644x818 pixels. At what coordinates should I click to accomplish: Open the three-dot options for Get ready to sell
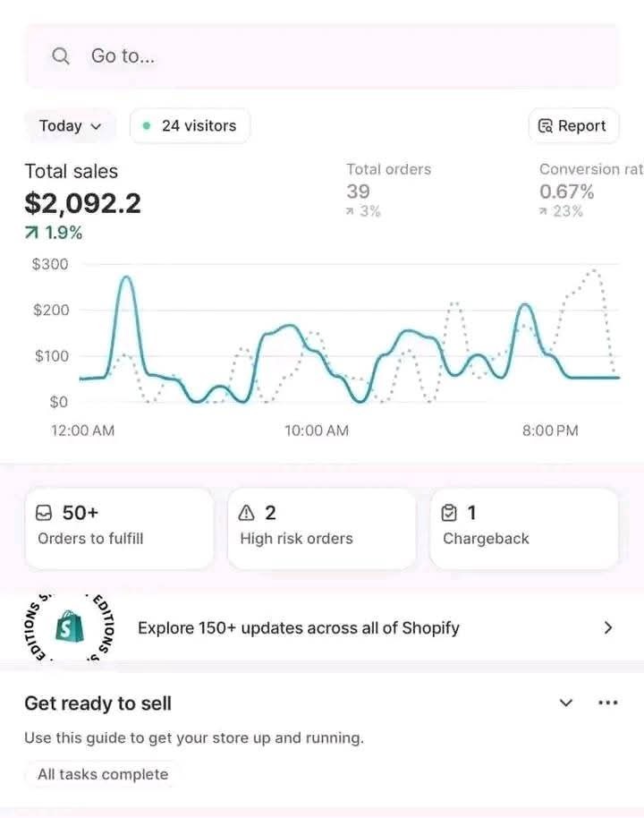[x=607, y=703]
